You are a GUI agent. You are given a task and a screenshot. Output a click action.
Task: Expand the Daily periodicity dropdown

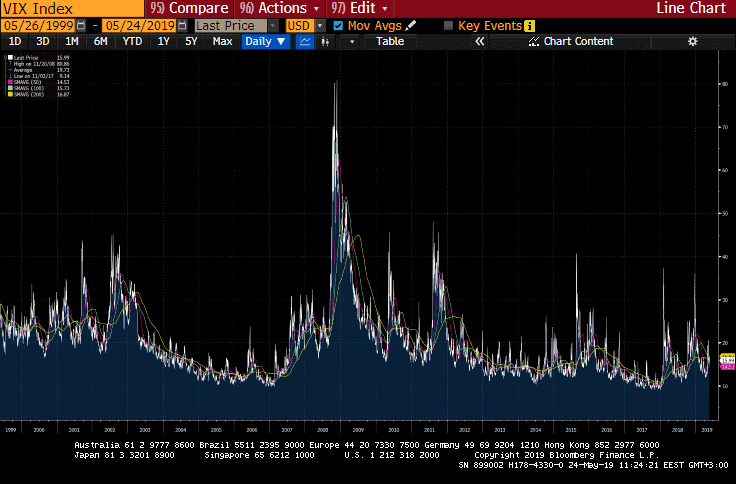(266, 41)
